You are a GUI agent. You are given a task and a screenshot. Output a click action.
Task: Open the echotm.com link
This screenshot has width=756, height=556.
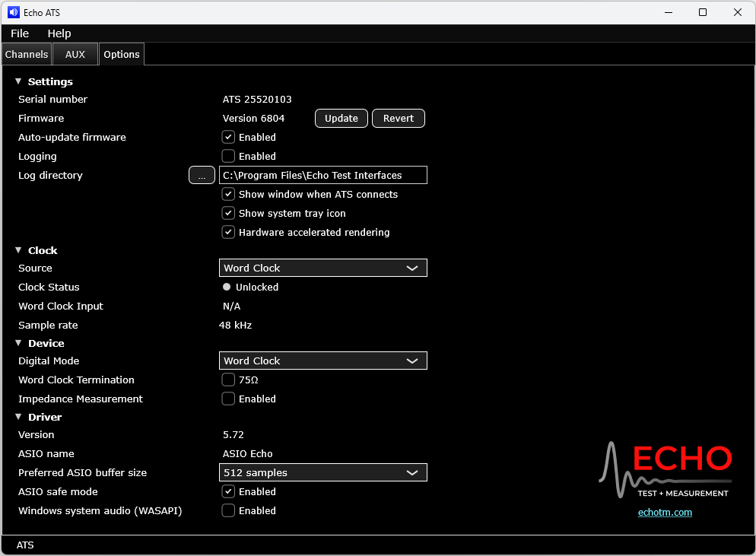pyautogui.click(x=665, y=512)
